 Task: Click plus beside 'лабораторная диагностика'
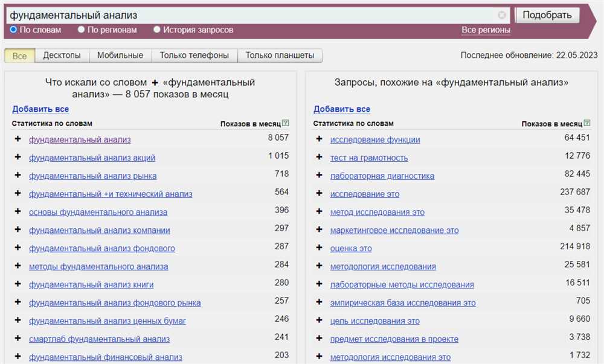tap(319, 175)
